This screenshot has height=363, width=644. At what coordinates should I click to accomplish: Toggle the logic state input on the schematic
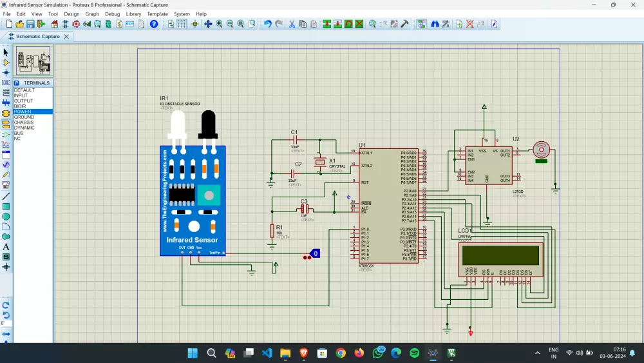(316, 253)
